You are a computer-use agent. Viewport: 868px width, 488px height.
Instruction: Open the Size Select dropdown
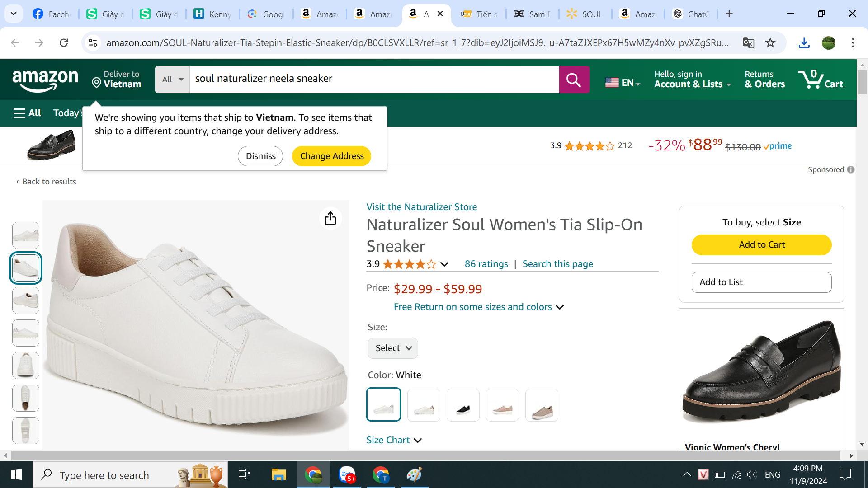pos(392,348)
